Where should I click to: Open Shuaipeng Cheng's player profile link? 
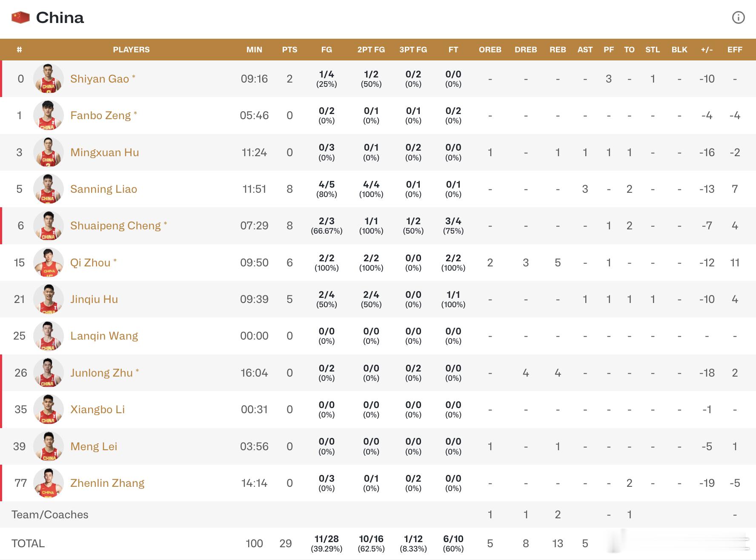tap(116, 226)
